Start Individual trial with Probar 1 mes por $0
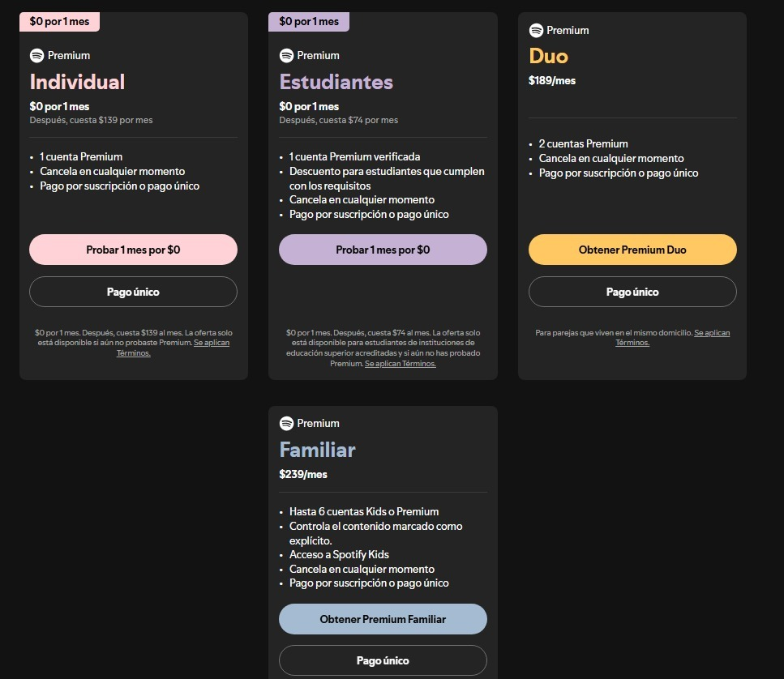This screenshot has height=679, width=784. (133, 250)
